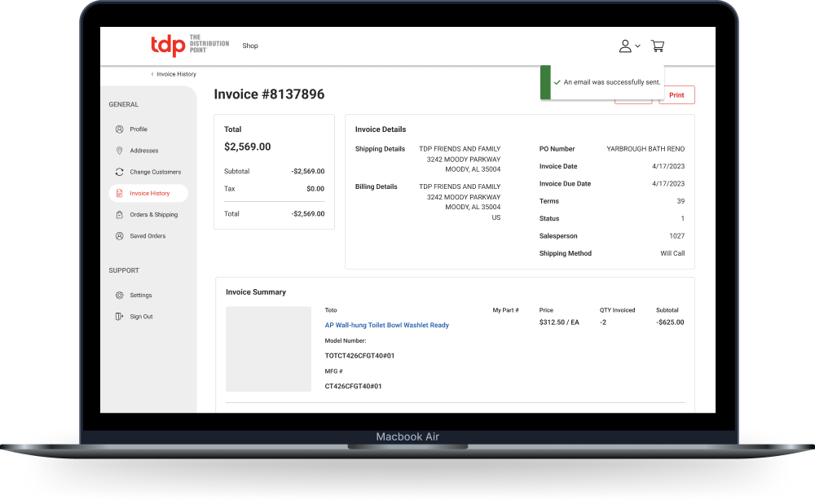Click the Saved Orders icon in sidebar
The width and height of the screenshot is (815, 504).
(119, 236)
